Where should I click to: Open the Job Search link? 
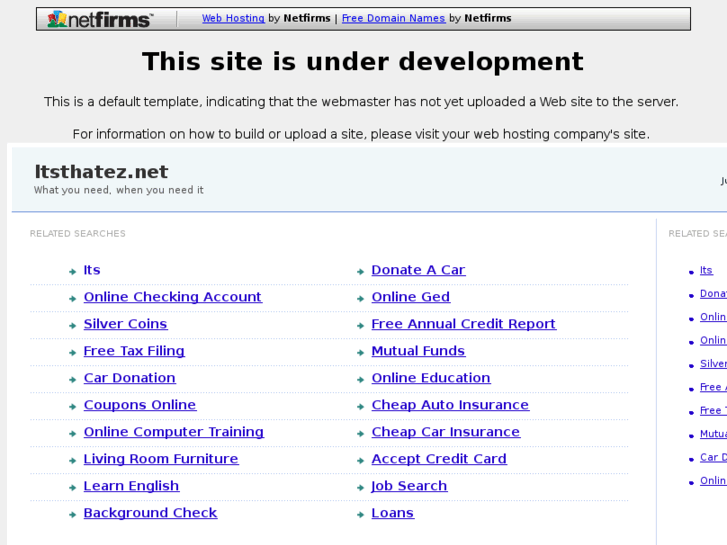409,486
